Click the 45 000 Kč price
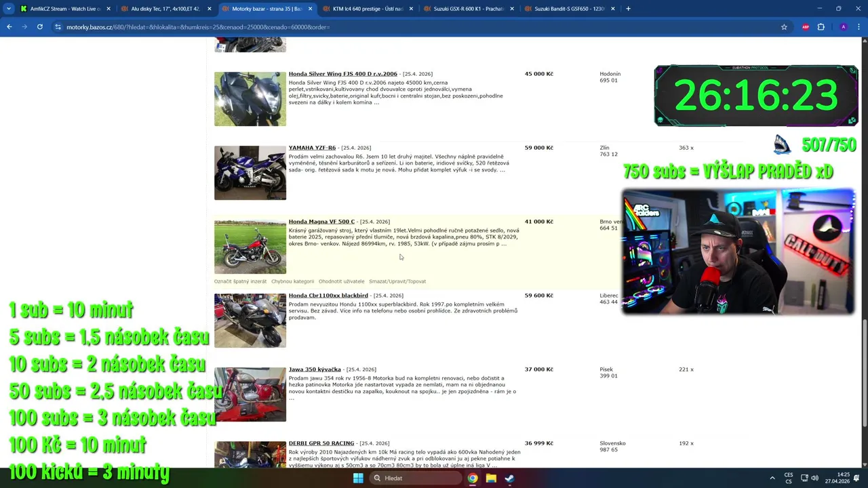Viewport: 868px width, 488px height. tap(538, 74)
